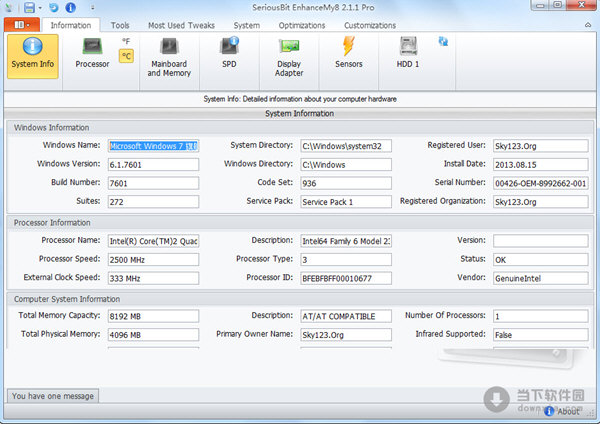The width and height of the screenshot is (600, 424).
Task: Click the Windows Directory field C:\Windows
Action: pyautogui.click(x=346, y=165)
